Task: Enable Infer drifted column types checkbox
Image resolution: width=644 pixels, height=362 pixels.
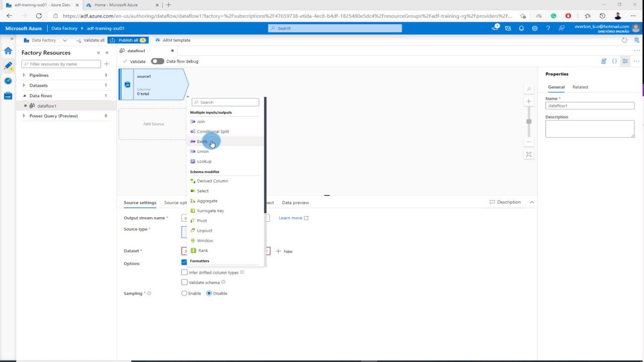Action: 184,273
